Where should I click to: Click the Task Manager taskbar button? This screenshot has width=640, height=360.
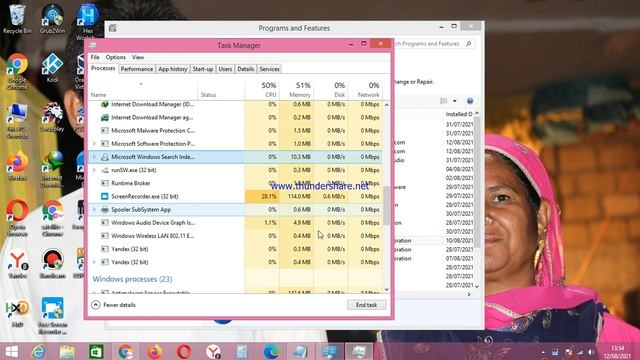coord(359,351)
